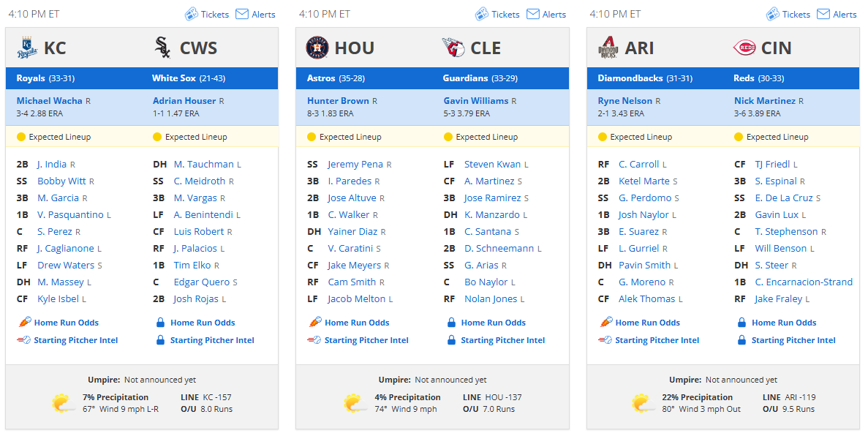This screenshot has height=436, width=868.
Task: Click the Tickets icon above KC game
Action: coord(191,14)
